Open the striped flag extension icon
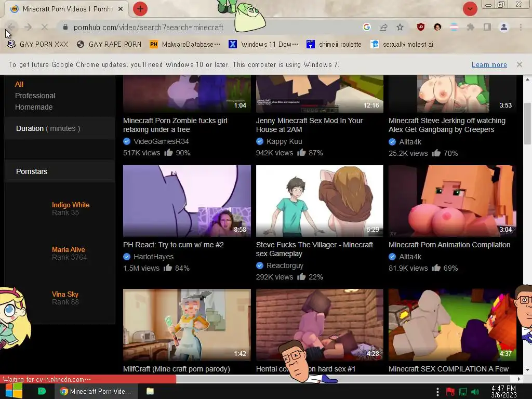The width and height of the screenshot is (532, 399). pos(454,27)
